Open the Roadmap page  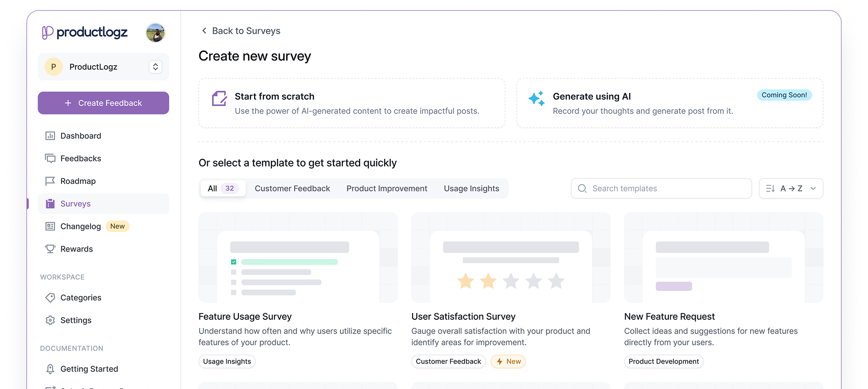103,181
